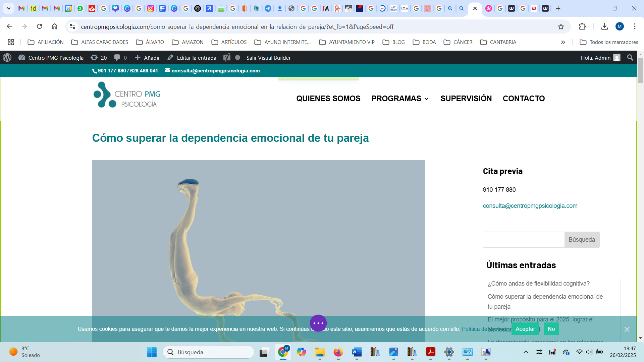Open the Hola, Admin account menu
This screenshot has height=362, width=644.
coord(600,58)
